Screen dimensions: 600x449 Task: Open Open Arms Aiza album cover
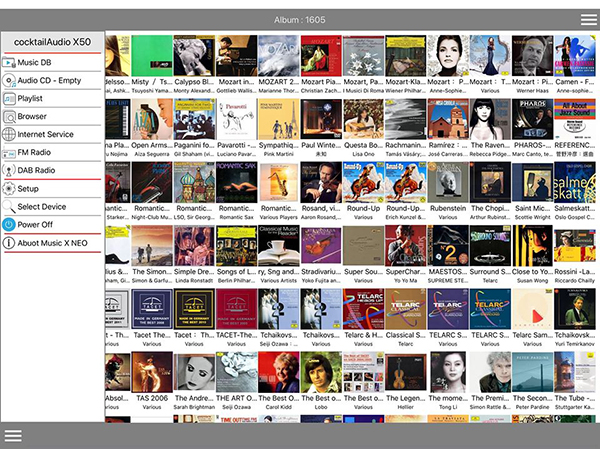click(152, 119)
